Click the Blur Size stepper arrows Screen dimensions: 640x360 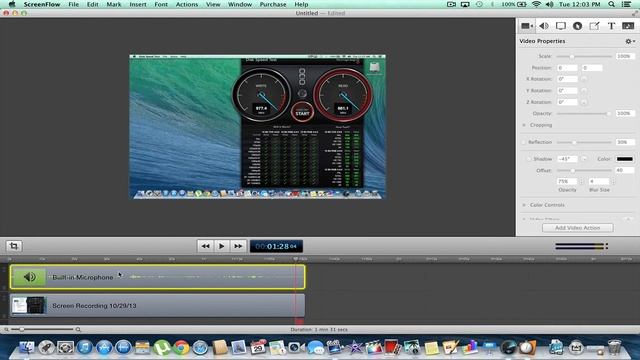pos(613,181)
